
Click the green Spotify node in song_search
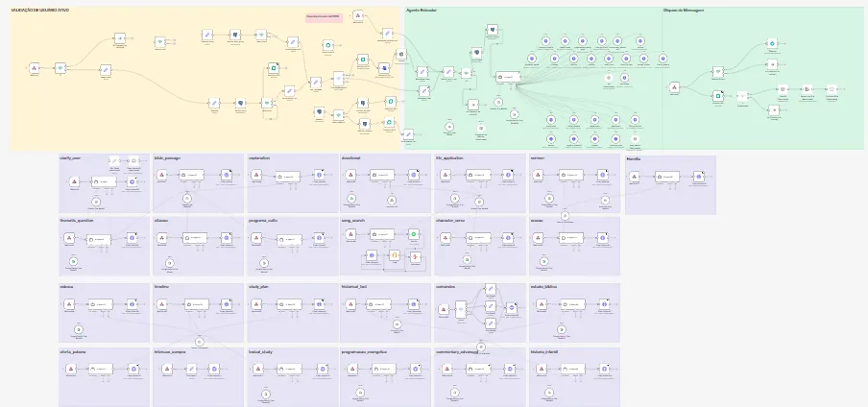coord(414,234)
